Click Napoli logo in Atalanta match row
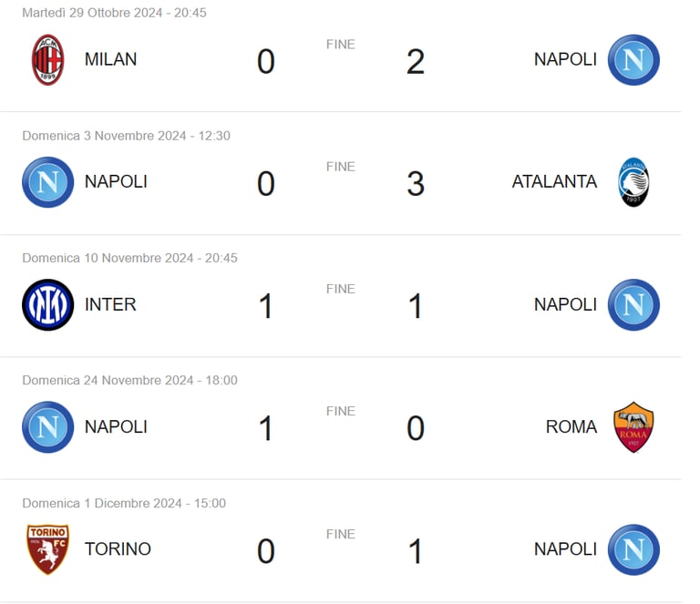Viewport: 700px width, 604px height. click(47, 182)
